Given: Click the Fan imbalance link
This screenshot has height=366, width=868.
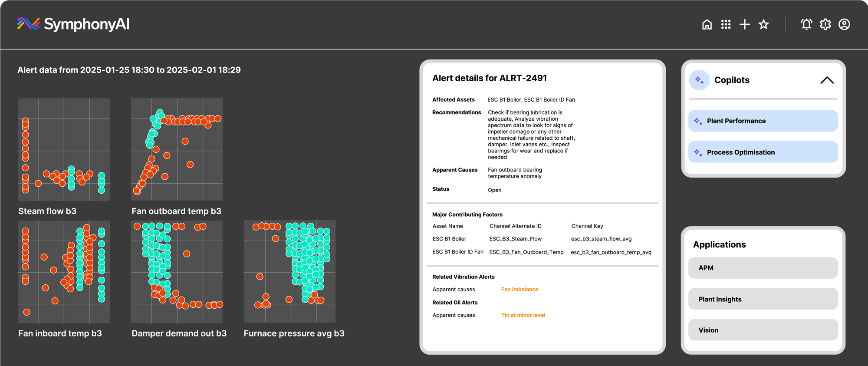Looking at the screenshot, I should click(x=519, y=290).
